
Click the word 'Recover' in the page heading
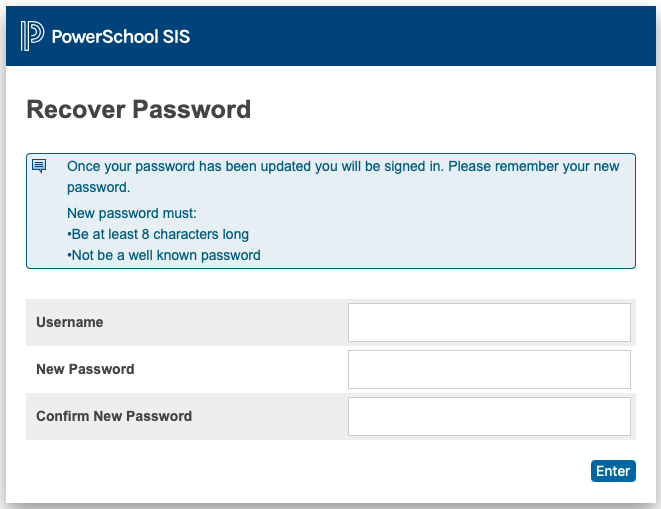76,109
